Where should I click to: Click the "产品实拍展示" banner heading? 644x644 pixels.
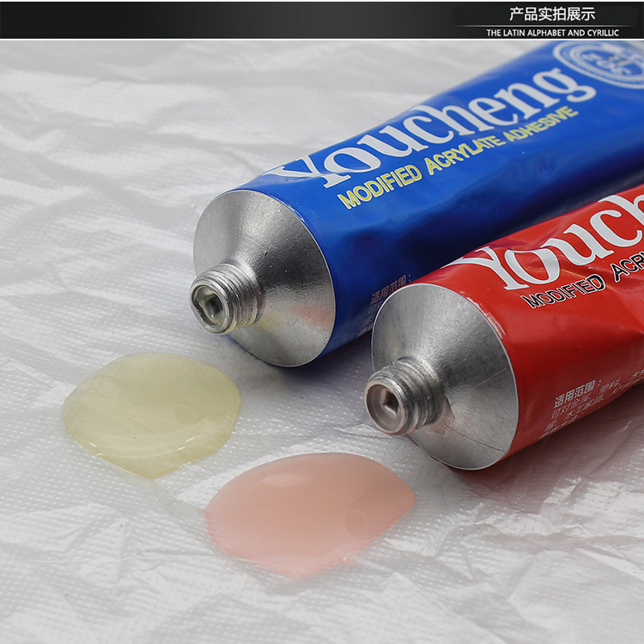[x=552, y=15]
